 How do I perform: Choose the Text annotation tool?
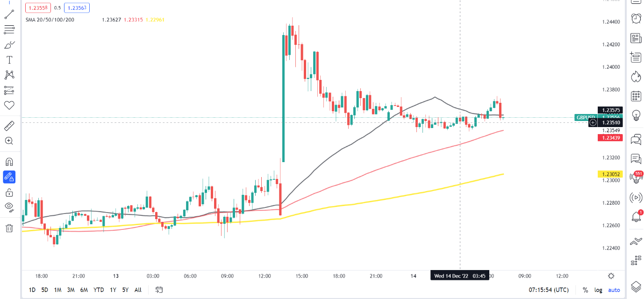pos(9,60)
